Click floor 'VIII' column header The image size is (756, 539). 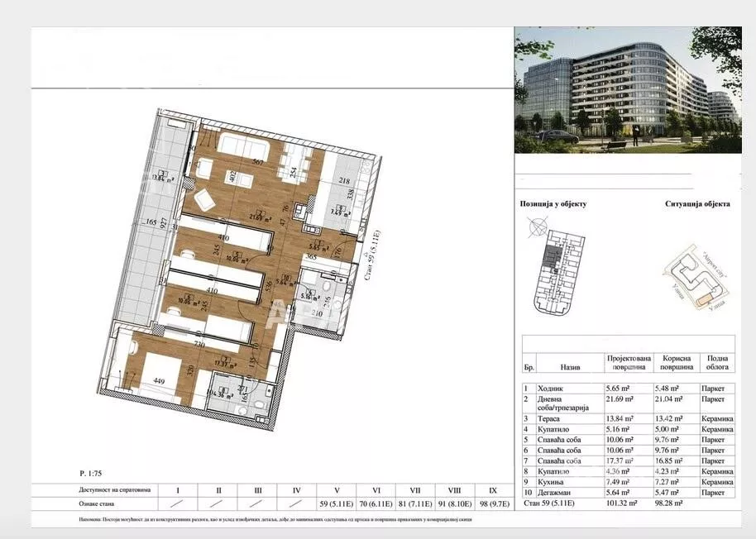454,490
